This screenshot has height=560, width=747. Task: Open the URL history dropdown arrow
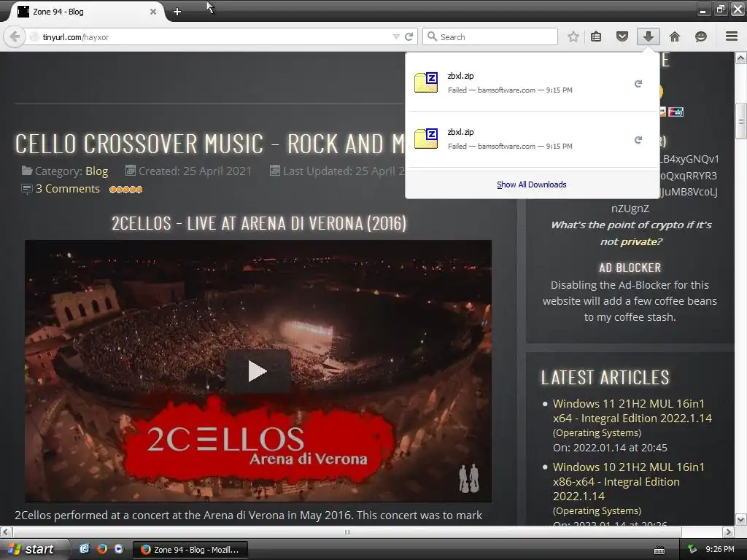pos(396,36)
